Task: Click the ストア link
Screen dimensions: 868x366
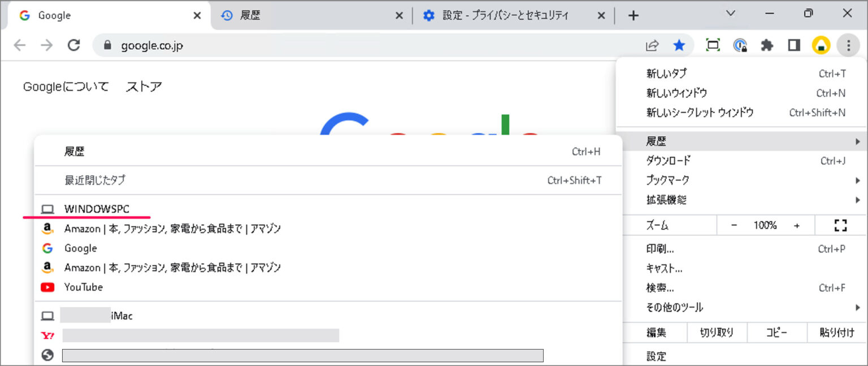Action: 144,87
